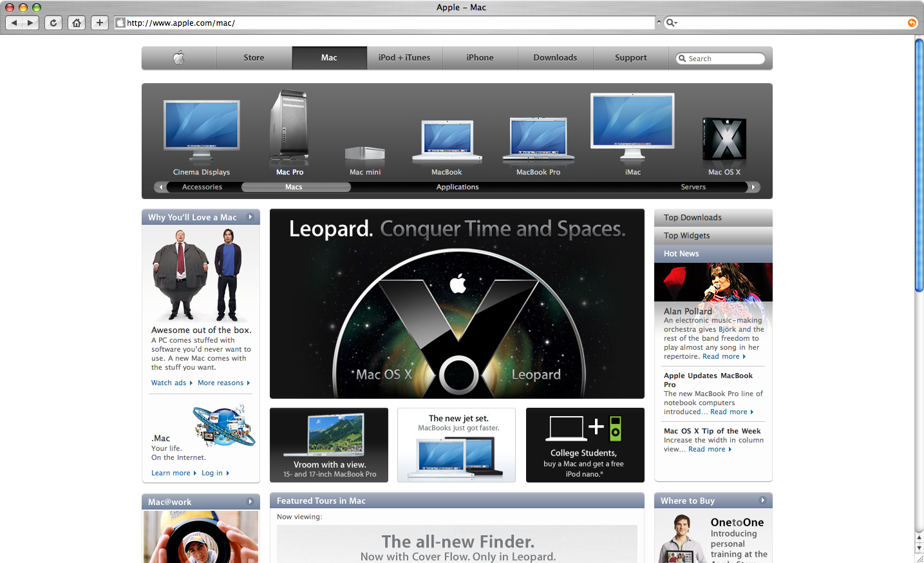Expand the Mac@work header arrow
Image resolution: width=924 pixels, height=563 pixels.
[250, 502]
